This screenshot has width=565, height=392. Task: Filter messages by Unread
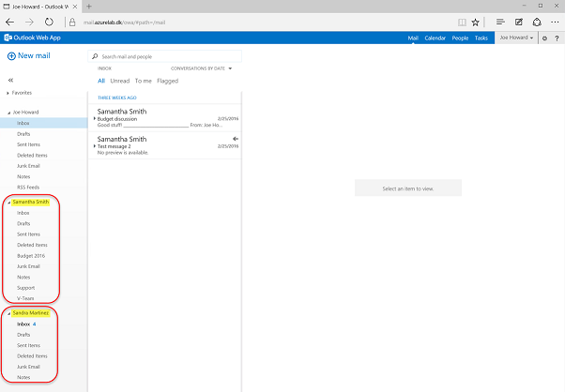[x=119, y=81]
